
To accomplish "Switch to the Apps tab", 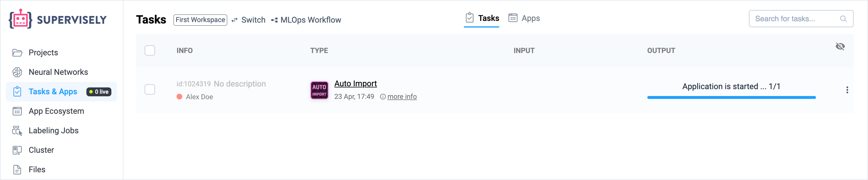I will (524, 18).
